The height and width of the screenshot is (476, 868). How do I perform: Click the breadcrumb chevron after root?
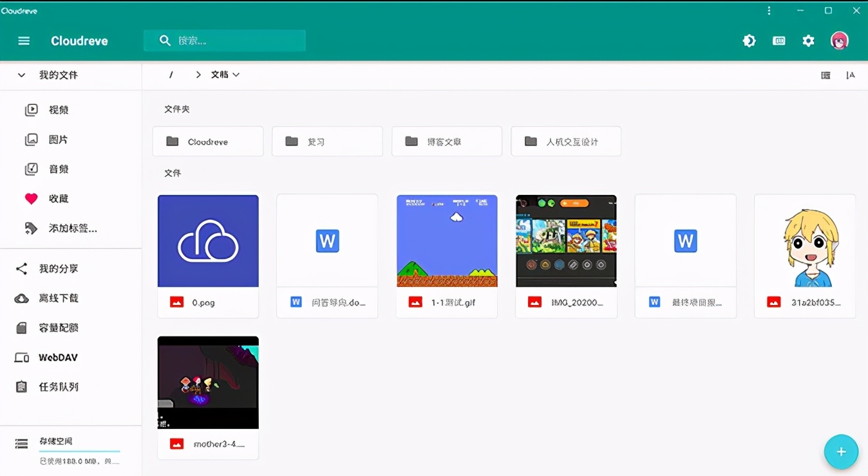198,75
